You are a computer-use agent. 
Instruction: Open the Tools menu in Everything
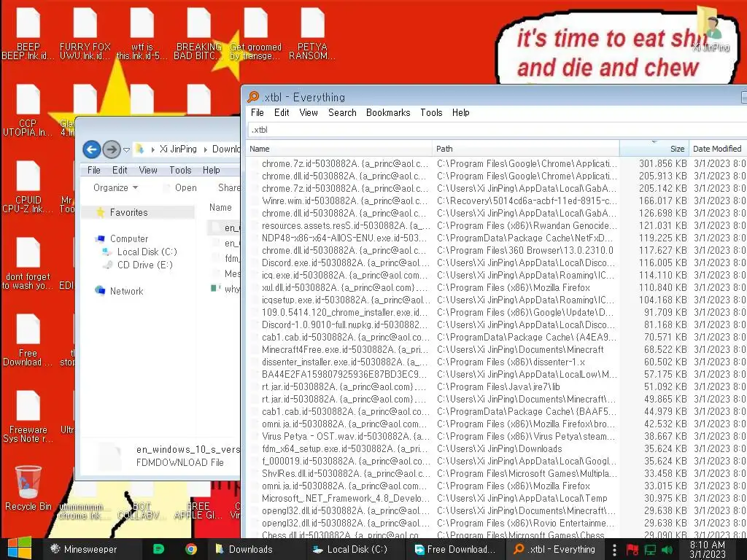[431, 112]
